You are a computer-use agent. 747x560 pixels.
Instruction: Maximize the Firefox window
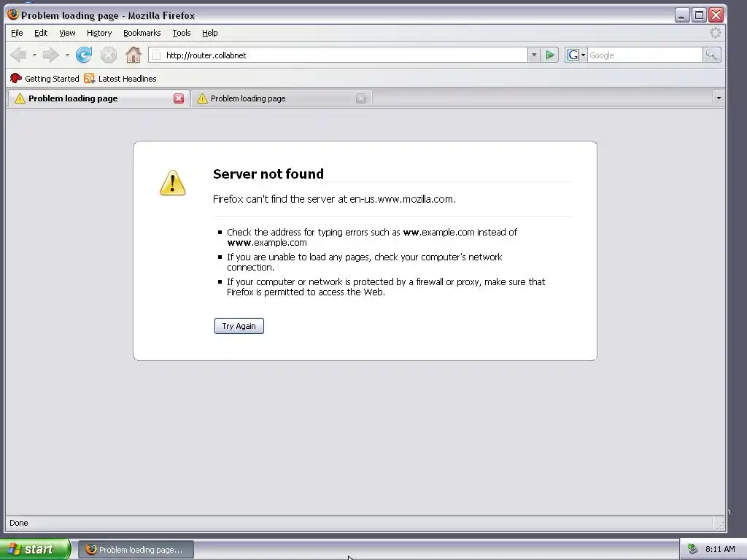click(699, 15)
